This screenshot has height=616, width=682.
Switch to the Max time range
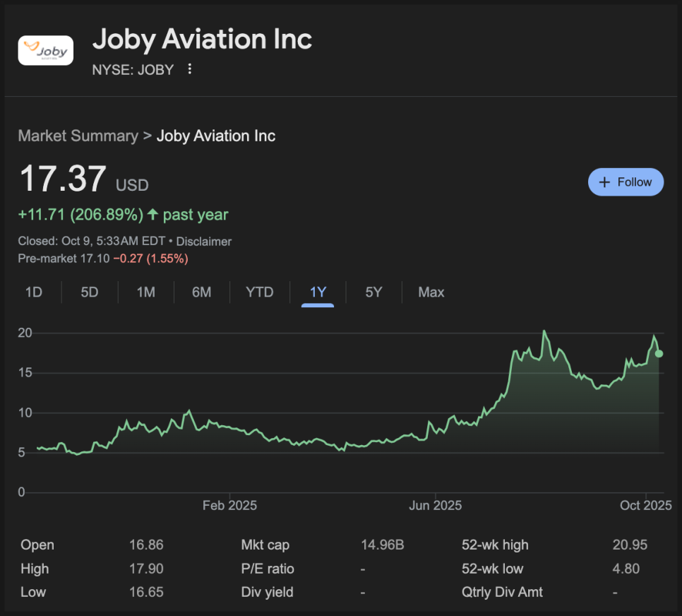(x=431, y=292)
